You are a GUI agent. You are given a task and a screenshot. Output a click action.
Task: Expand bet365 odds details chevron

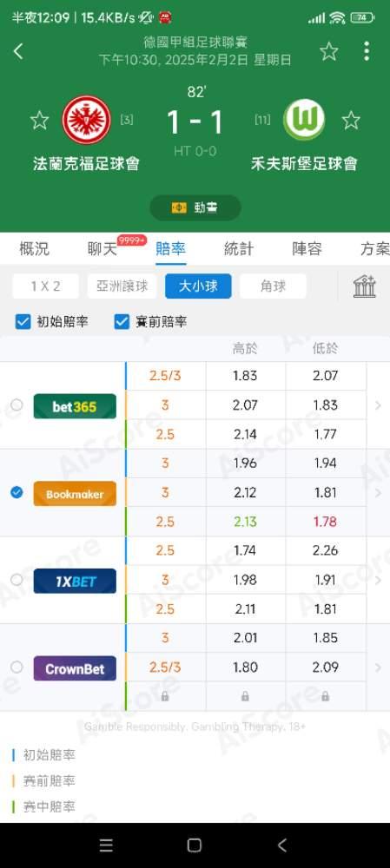click(379, 405)
